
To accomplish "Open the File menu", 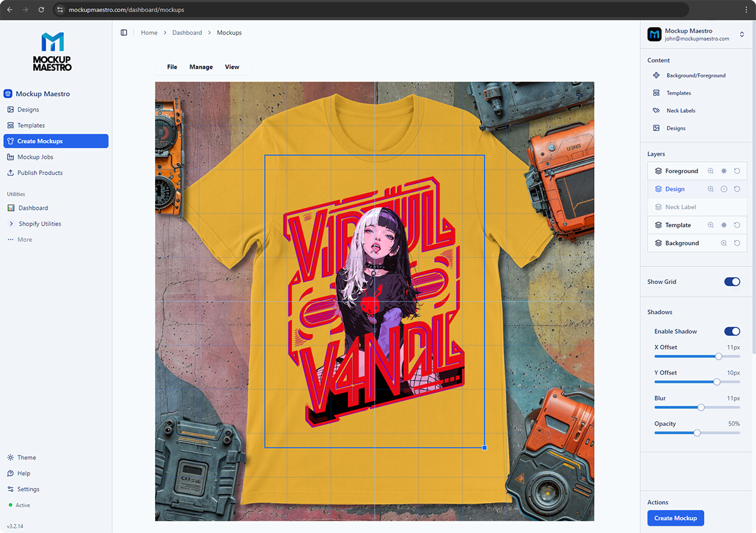I will click(x=172, y=67).
